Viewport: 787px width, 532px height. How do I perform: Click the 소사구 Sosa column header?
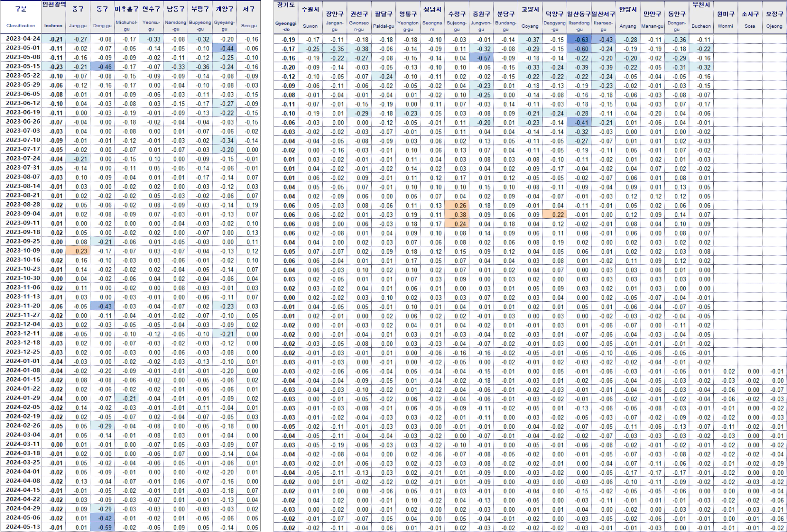[750, 17]
